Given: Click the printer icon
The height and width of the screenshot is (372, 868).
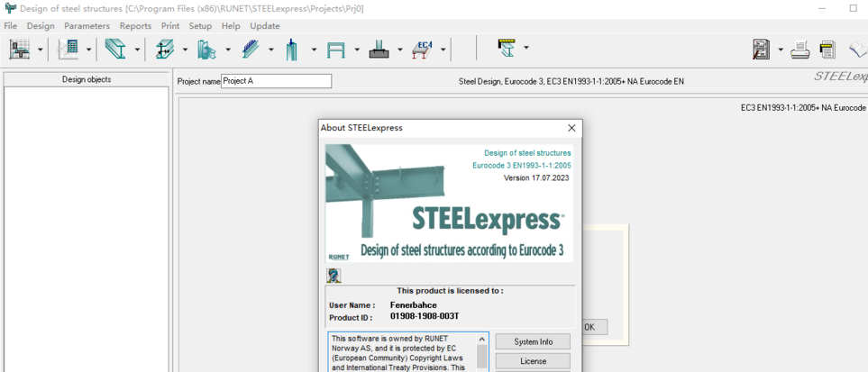Looking at the screenshot, I should point(800,50).
